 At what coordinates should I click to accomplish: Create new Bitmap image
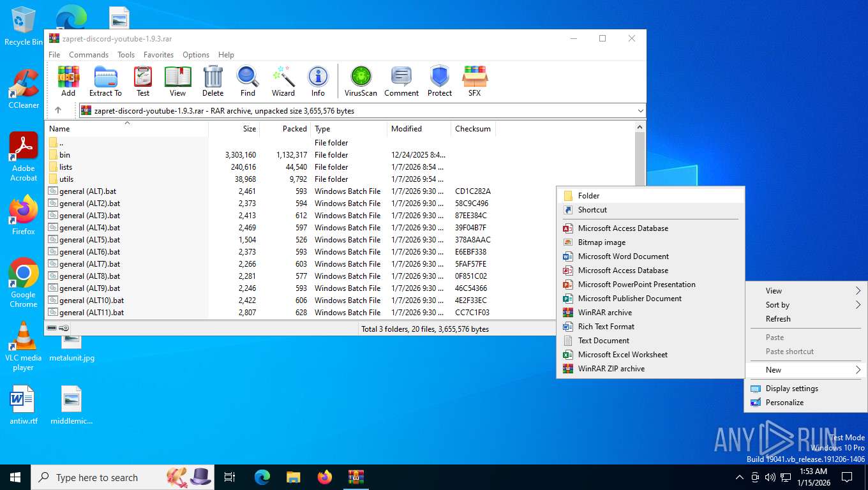pos(650,242)
